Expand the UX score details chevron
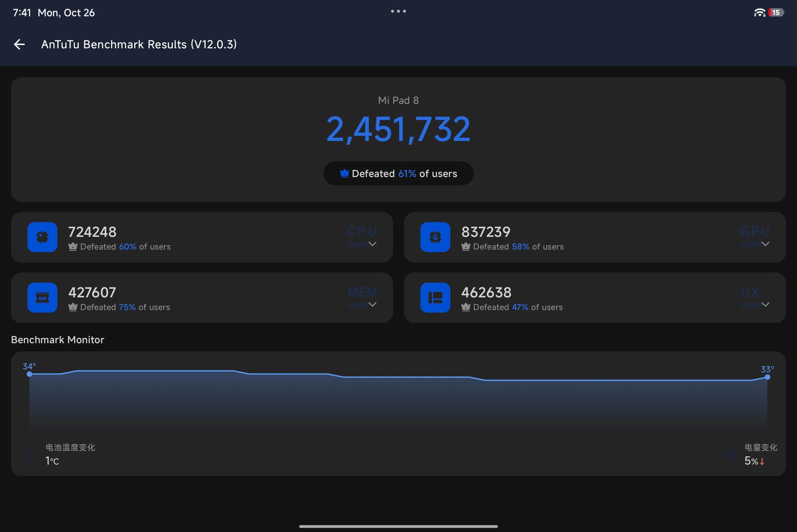 765,304
